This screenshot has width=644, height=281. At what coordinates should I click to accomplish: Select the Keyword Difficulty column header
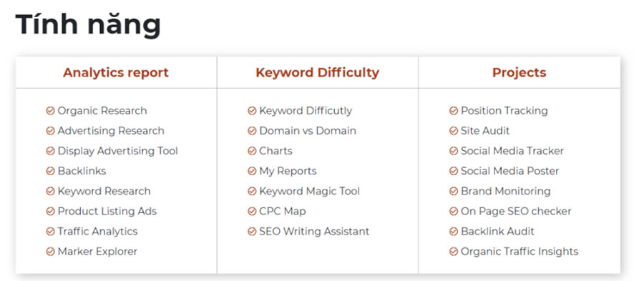[318, 73]
